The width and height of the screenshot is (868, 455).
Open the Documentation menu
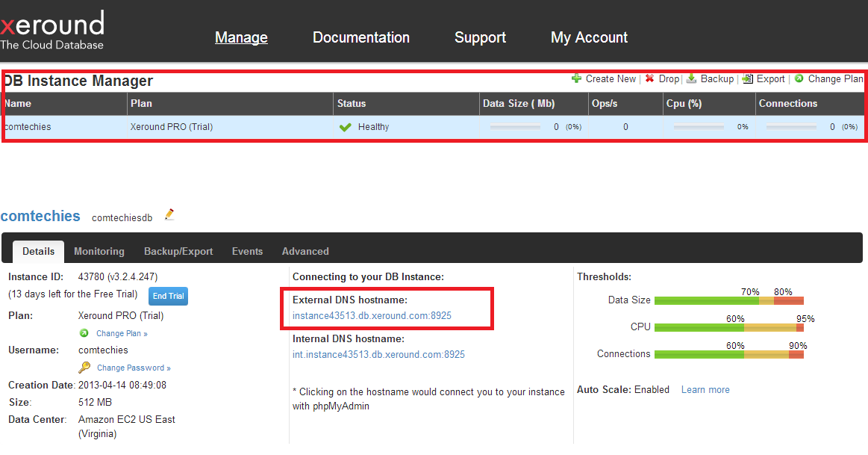tap(361, 37)
